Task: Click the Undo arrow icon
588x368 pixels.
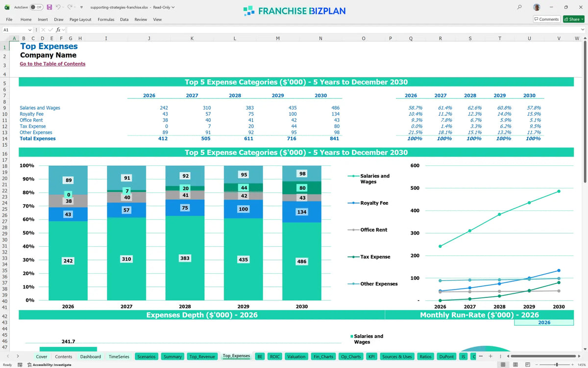Action: pos(58,7)
